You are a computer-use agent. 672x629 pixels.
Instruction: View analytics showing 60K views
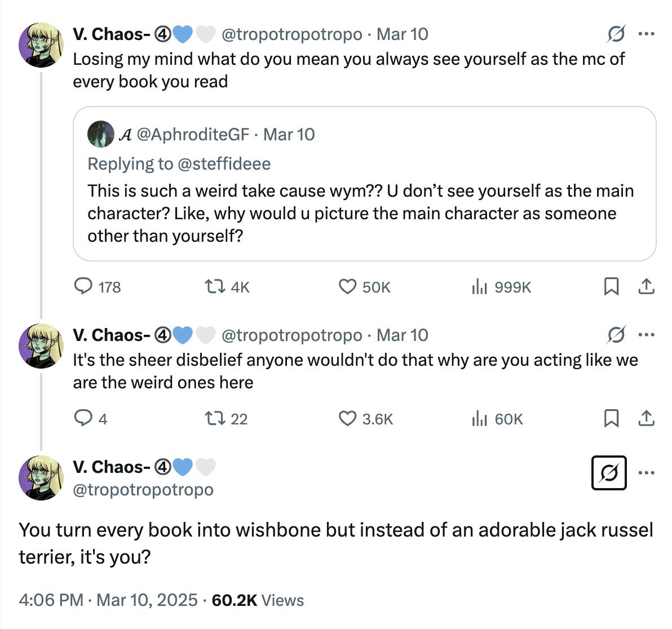[x=479, y=419]
